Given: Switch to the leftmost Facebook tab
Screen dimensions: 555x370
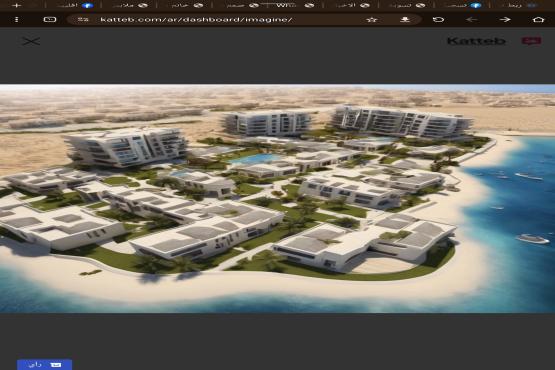Looking at the screenshot, I should [x=74, y=5].
